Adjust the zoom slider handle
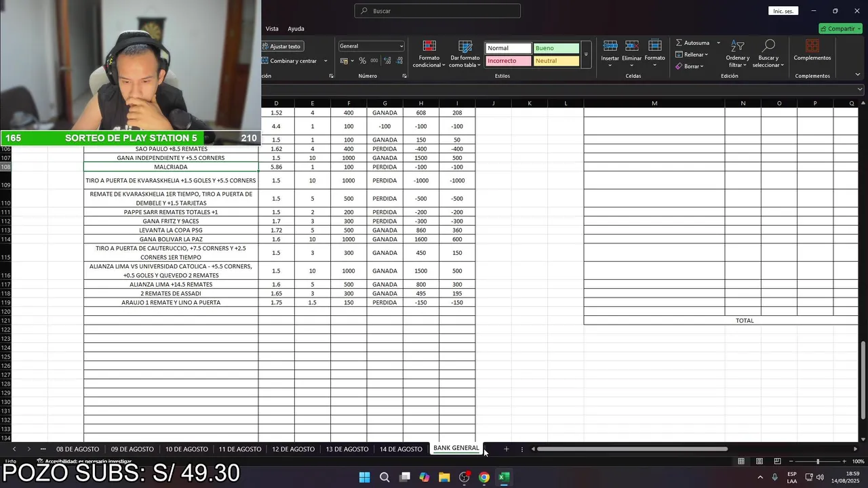 (x=818, y=462)
